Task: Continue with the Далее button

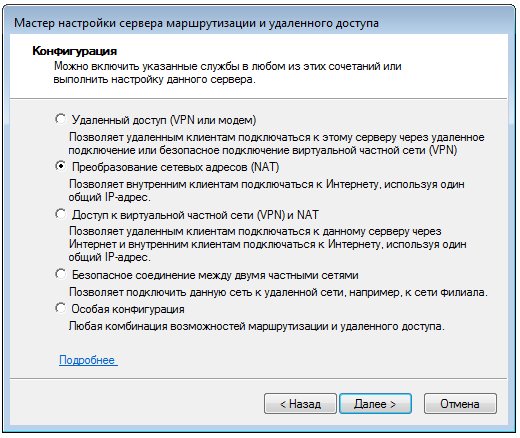Action: click(375, 404)
